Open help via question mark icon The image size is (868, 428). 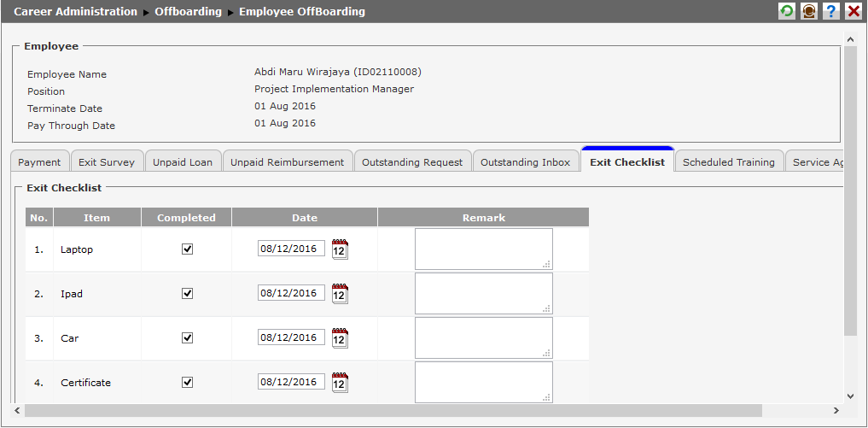pos(831,11)
